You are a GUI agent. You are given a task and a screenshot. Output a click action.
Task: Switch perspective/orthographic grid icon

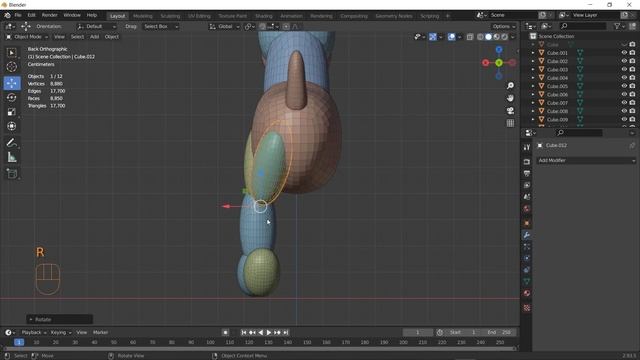[510, 123]
